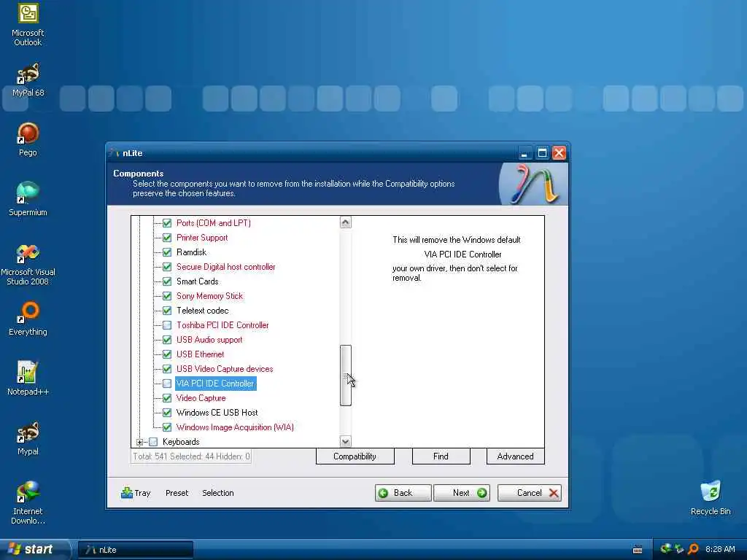Toggle the Keyboards group checkbox
The image size is (747, 560).
pos(153,442)
